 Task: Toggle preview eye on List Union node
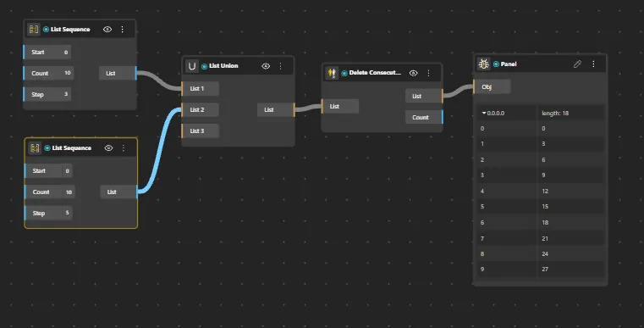[266, 66]
